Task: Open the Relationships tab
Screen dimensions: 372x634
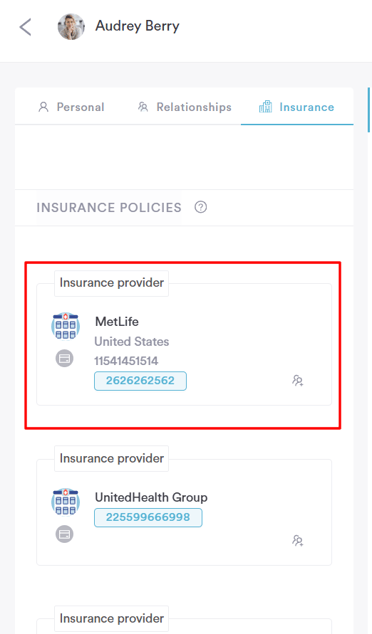Action: pos(184,107)
